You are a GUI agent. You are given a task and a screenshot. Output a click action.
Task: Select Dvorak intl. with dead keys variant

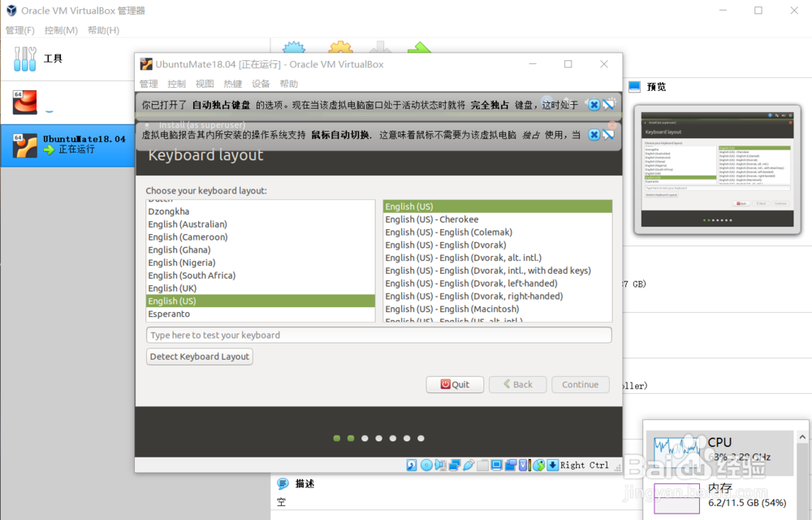[498, 271]
